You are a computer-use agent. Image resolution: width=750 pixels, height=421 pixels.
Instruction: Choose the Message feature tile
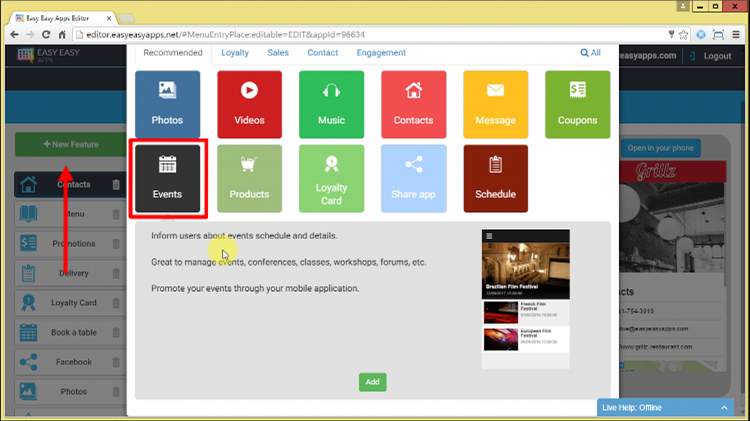tap(495, 104)
